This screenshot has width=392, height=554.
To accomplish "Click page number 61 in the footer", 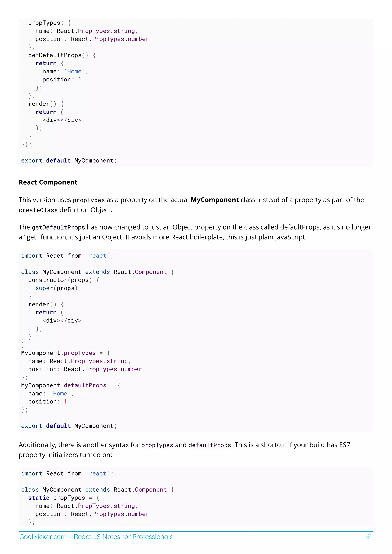I will point(369,537).
